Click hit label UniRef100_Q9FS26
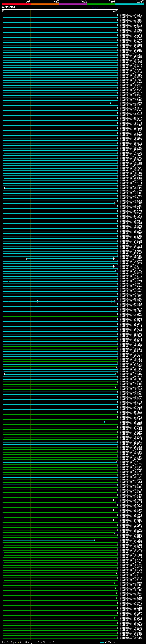 point(131,140)
